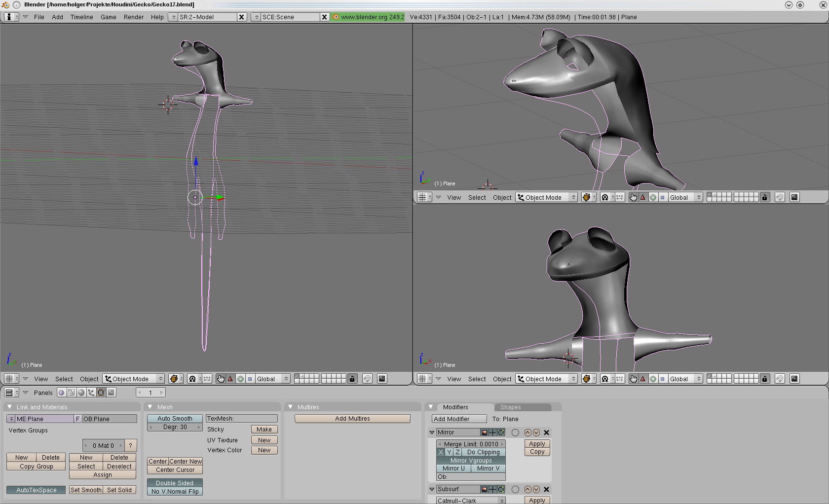Move the Mirror modifier down in stack

[x=536, y=432]
